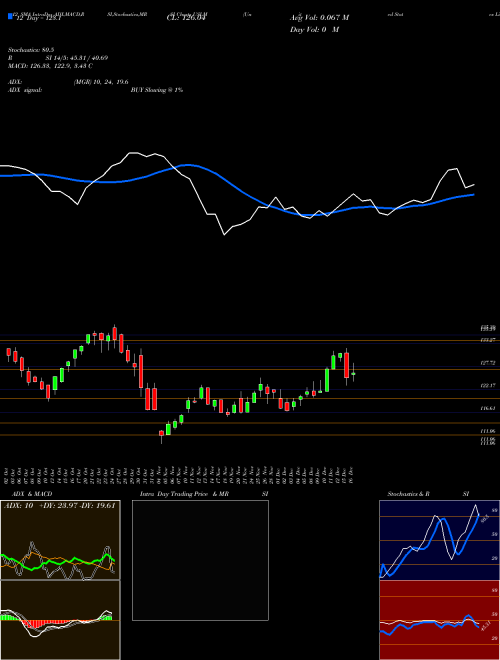Click the '116.61' price axis label
The height and width of the screenshot is (660, 500).
pos(488,408)
